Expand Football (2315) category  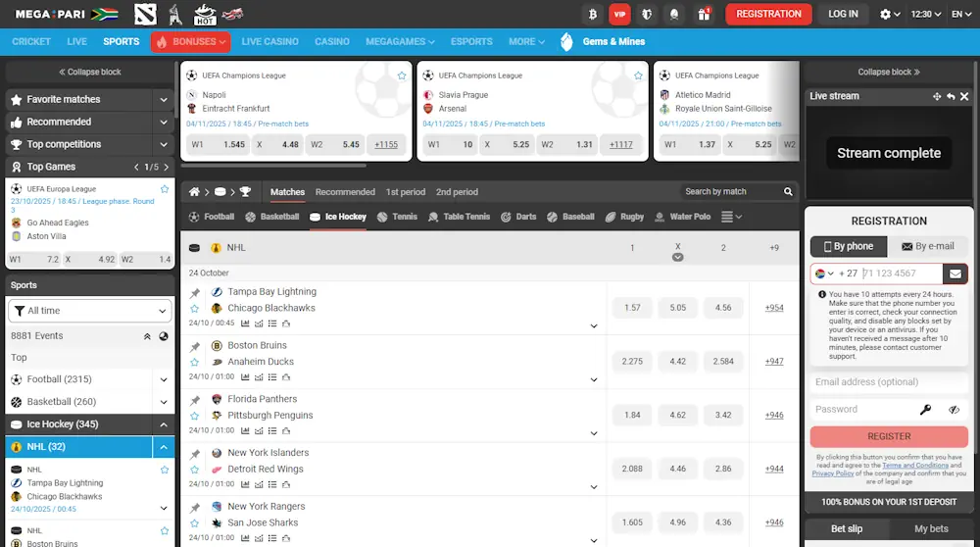coord(163,379)
